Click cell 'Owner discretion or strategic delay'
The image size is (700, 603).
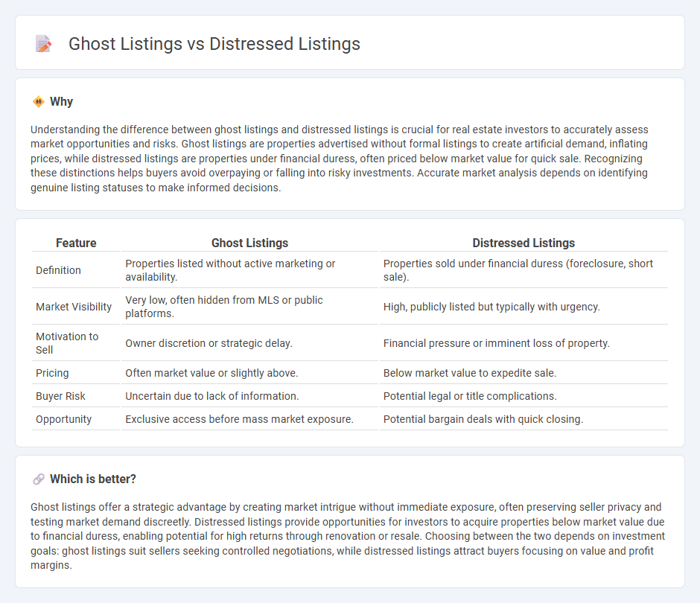click(x=249, y=343)
